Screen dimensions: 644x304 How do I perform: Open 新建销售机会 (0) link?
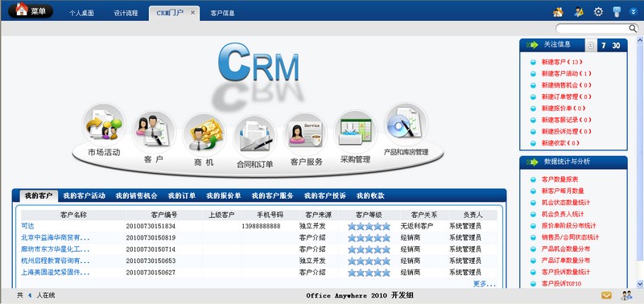click(x=567, y=85)
